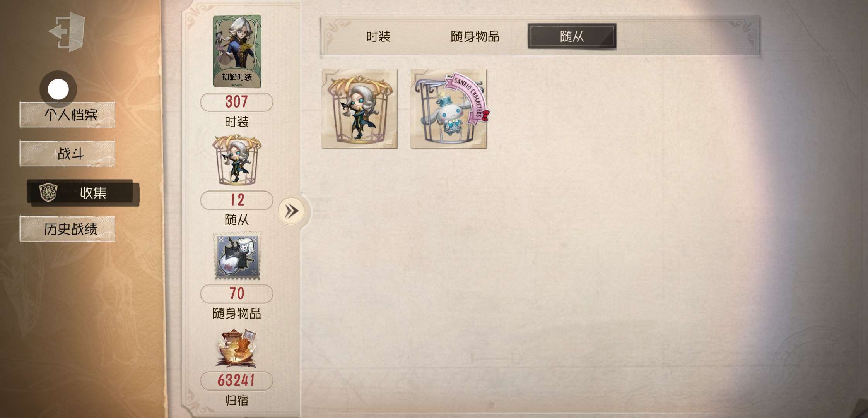Open the furniture book icon above 63241
868x418 pixels.
click(236, 348)
